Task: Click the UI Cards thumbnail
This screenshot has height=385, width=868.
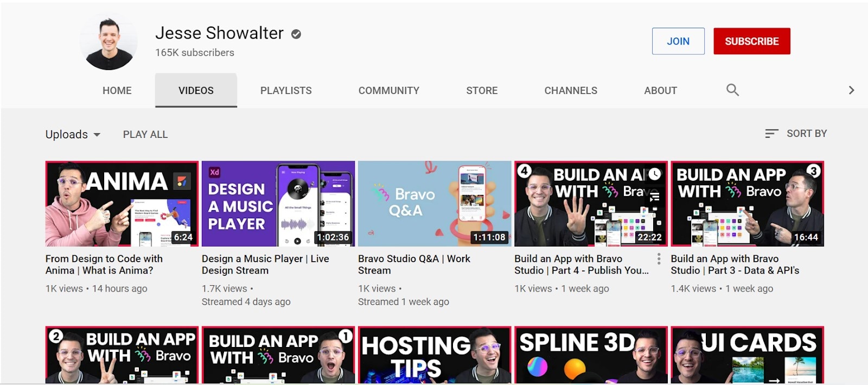Action: (x=748, y=355)
